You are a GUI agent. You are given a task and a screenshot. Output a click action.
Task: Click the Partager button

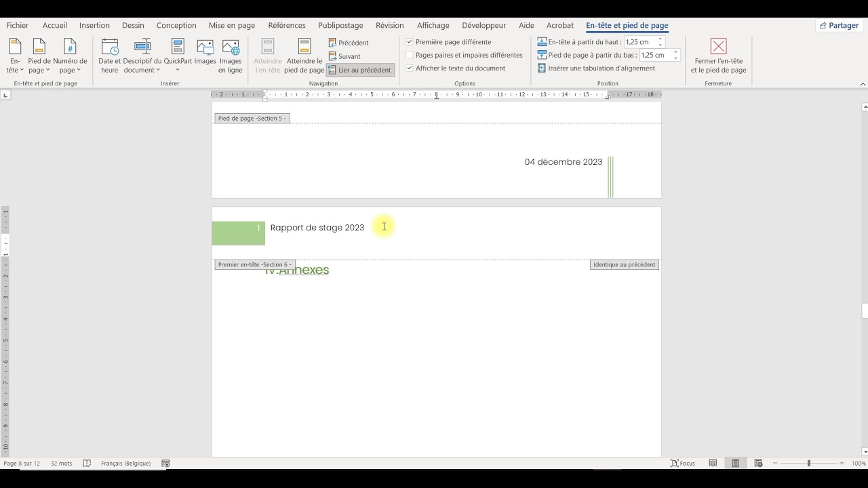[x=839, y=26]
